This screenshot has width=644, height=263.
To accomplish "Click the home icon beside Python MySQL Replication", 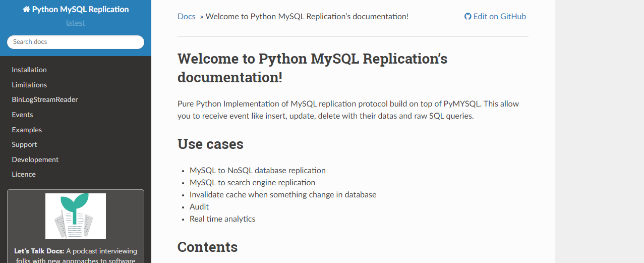I will tap(26, 10).
